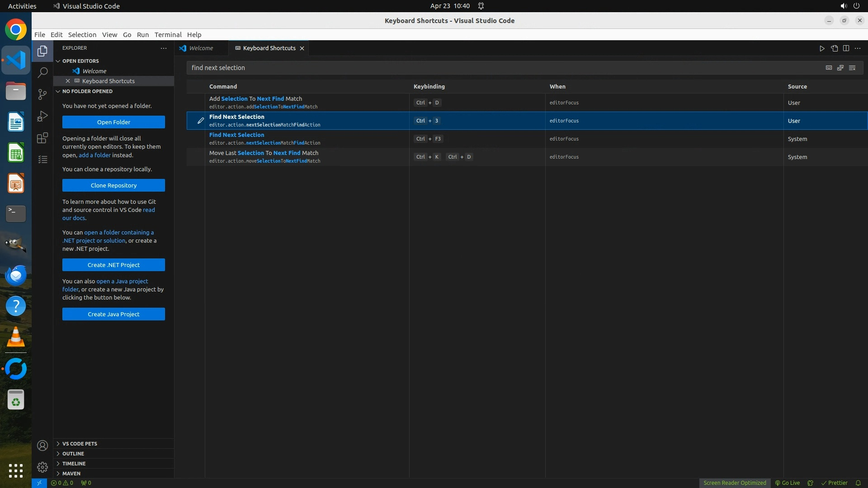Open Run and Debug view
868x488 pixels.
[x=42, y=116]
